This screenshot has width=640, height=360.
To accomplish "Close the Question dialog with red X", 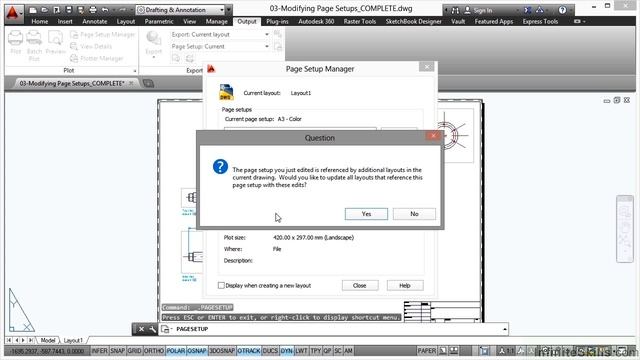I will tap(433, 136).
